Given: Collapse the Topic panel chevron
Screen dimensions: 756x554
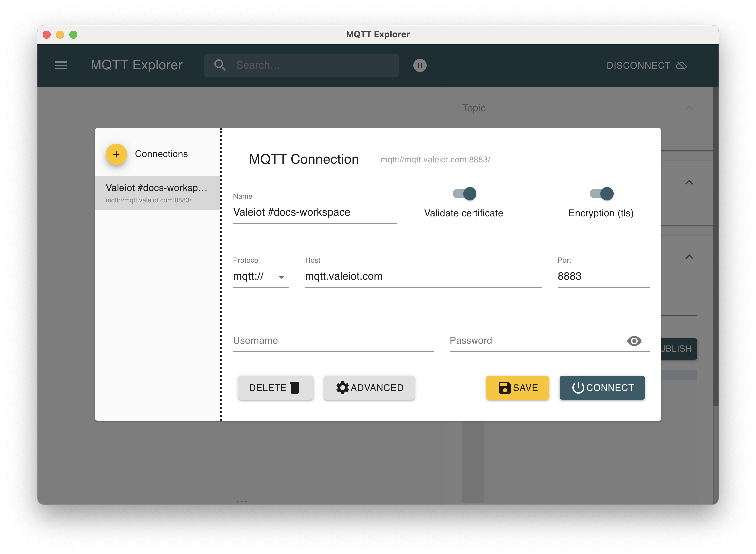Looking at the screenshot, I should click(x=689, y=108).
